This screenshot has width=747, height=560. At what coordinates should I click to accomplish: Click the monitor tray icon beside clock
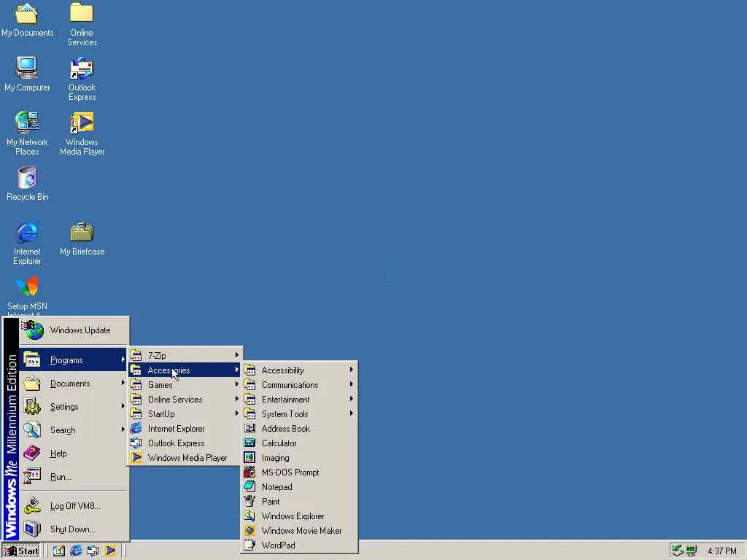pos(692,551)
